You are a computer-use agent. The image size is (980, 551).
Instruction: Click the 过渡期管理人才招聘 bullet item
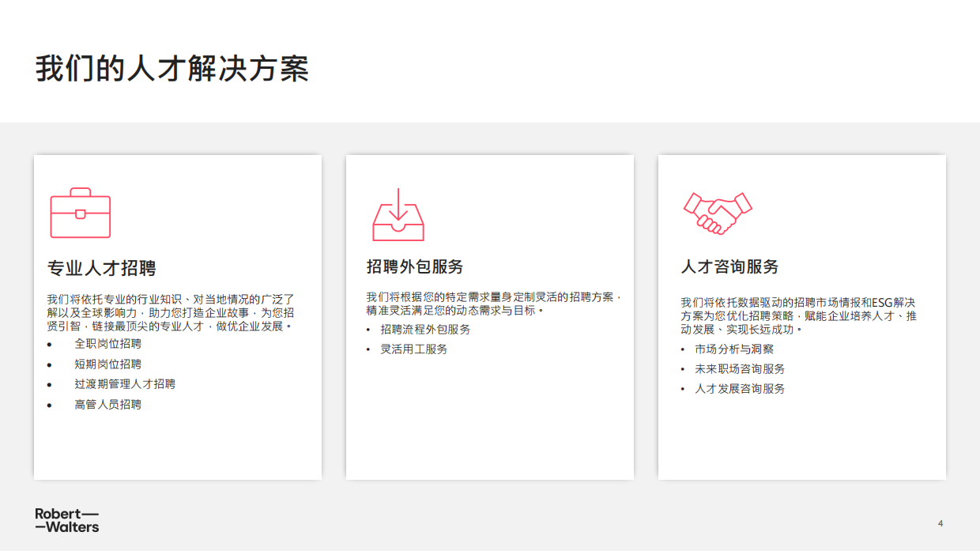point(125,384)
